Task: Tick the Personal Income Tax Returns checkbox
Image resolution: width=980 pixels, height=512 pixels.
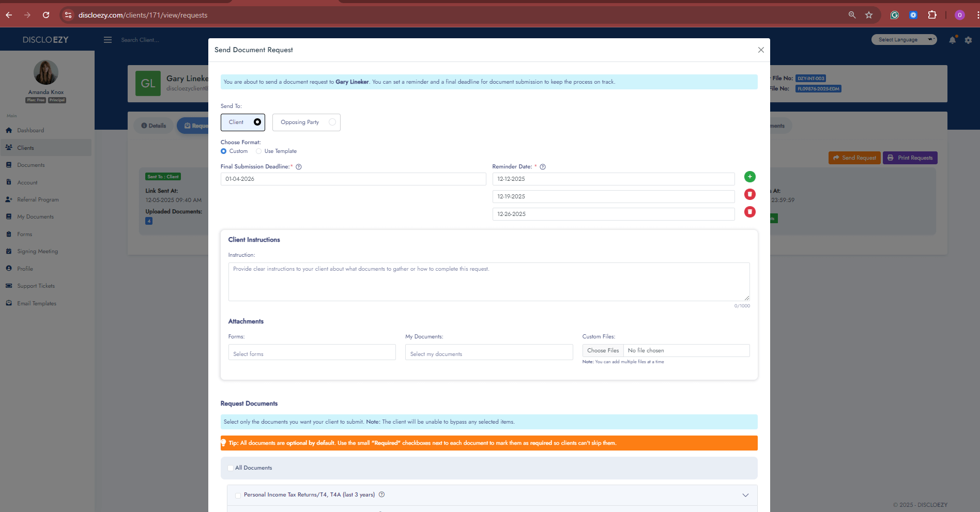Action: click(238, 495)
